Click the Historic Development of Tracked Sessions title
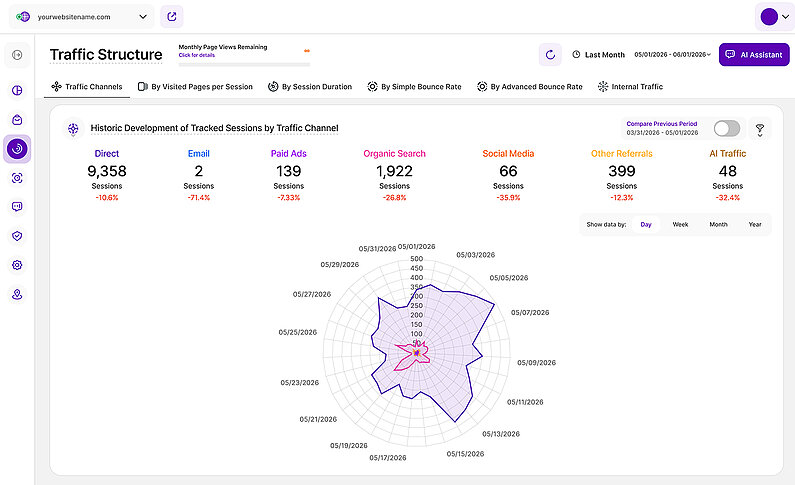 214,128
